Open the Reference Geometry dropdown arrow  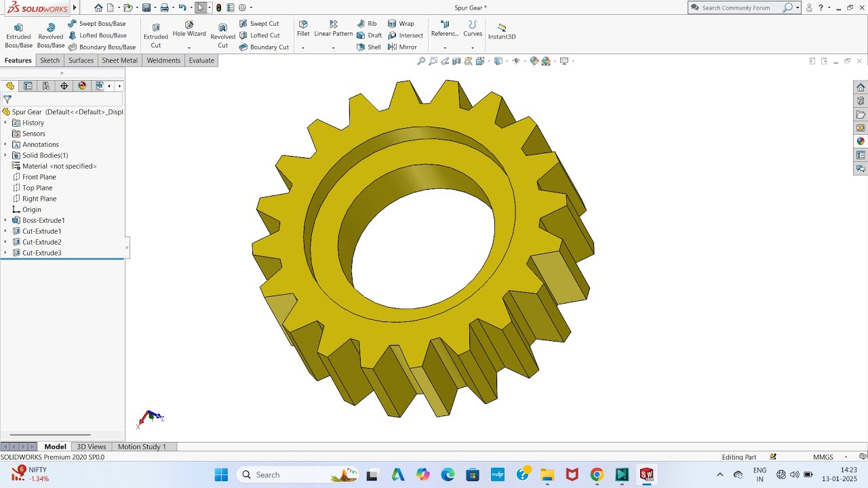click(445, 48)
